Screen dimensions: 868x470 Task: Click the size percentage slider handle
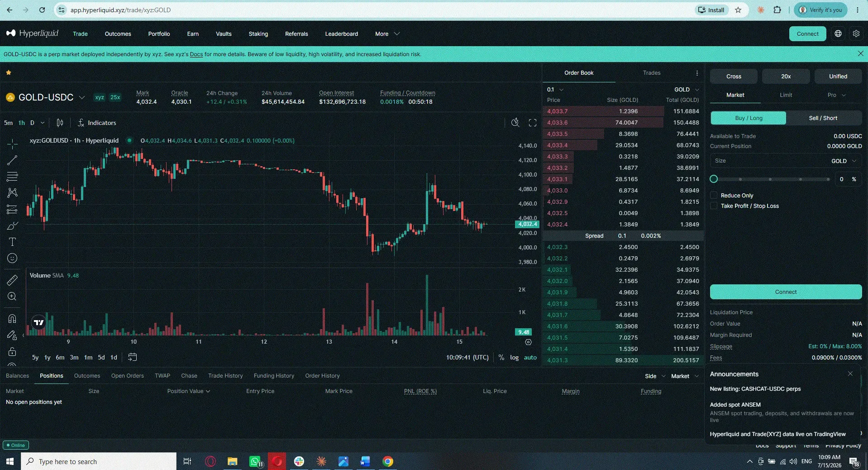[x=714, y=179]
